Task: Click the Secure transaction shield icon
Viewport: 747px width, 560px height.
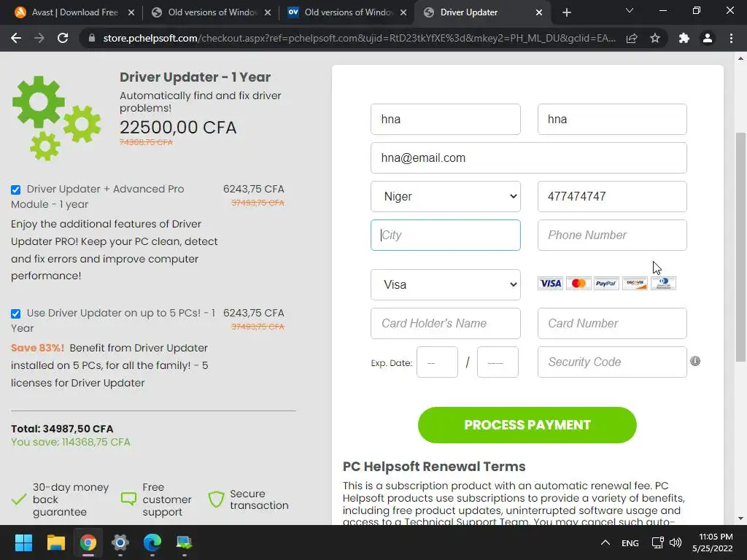Action: click(x=216, y=499)
